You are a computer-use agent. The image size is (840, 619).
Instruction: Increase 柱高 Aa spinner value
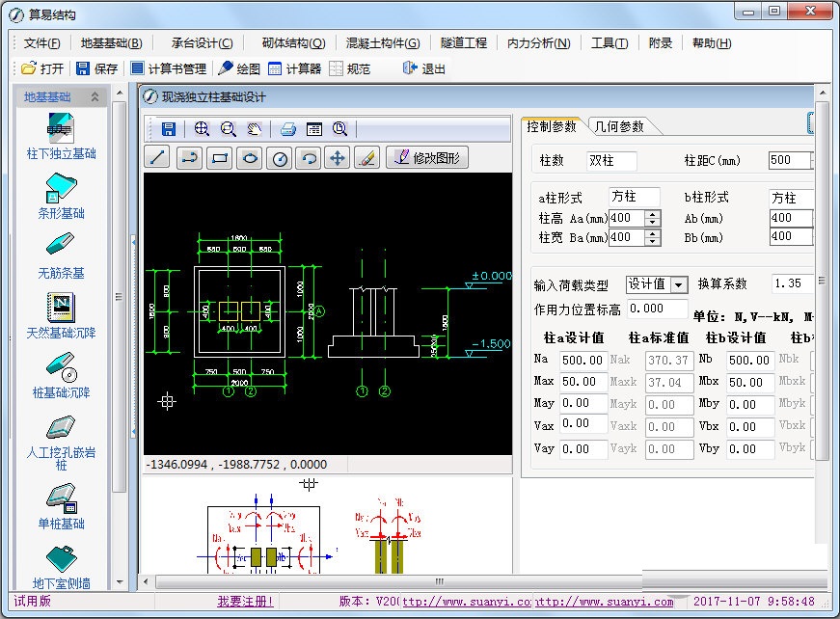tap(653, 214)
